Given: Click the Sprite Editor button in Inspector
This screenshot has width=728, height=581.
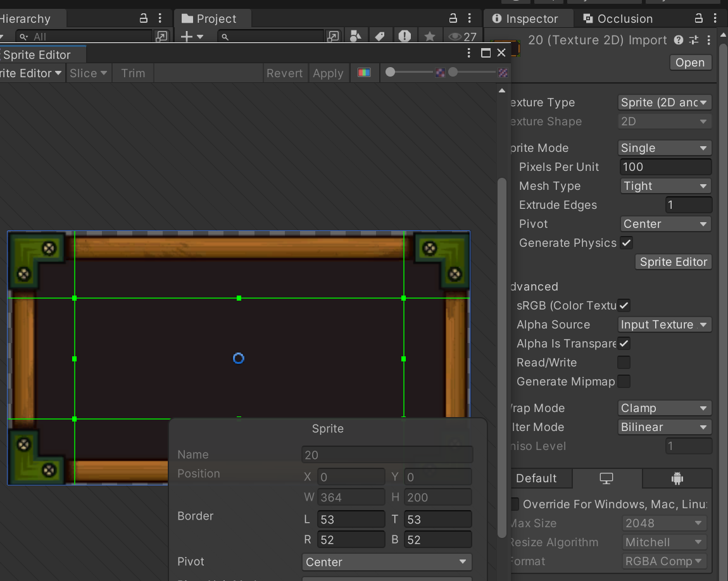Looking at the screenshot, I should (x=673, y=262).
